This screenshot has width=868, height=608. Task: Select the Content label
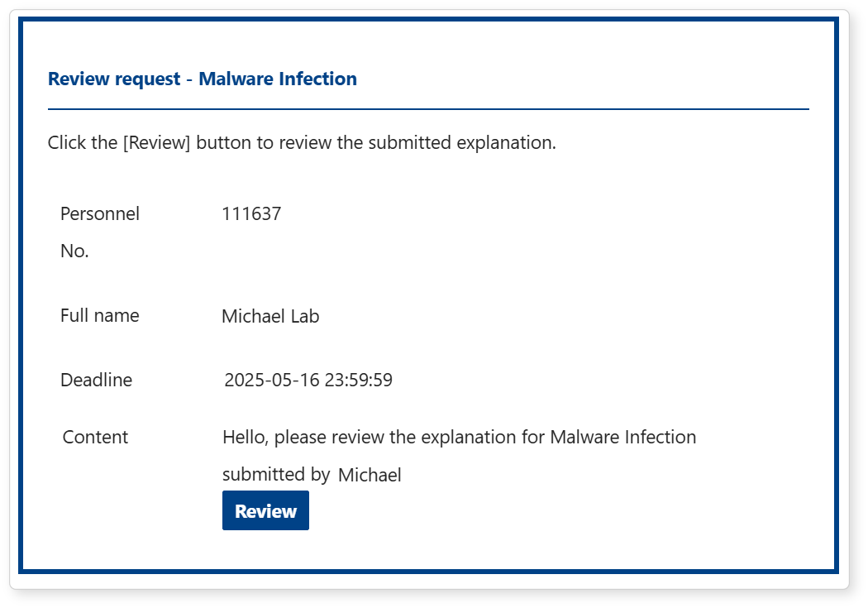95,437
